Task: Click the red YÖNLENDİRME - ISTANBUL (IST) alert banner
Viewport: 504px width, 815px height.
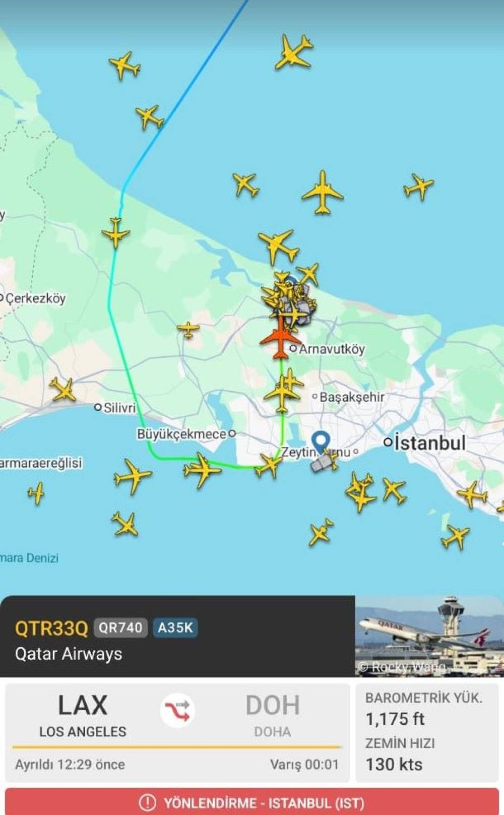Action: tap(252, 801)
